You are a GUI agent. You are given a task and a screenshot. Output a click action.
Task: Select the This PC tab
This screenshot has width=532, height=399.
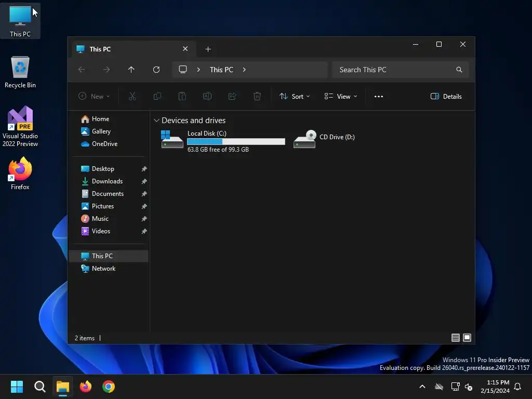(x=133, y=49)
